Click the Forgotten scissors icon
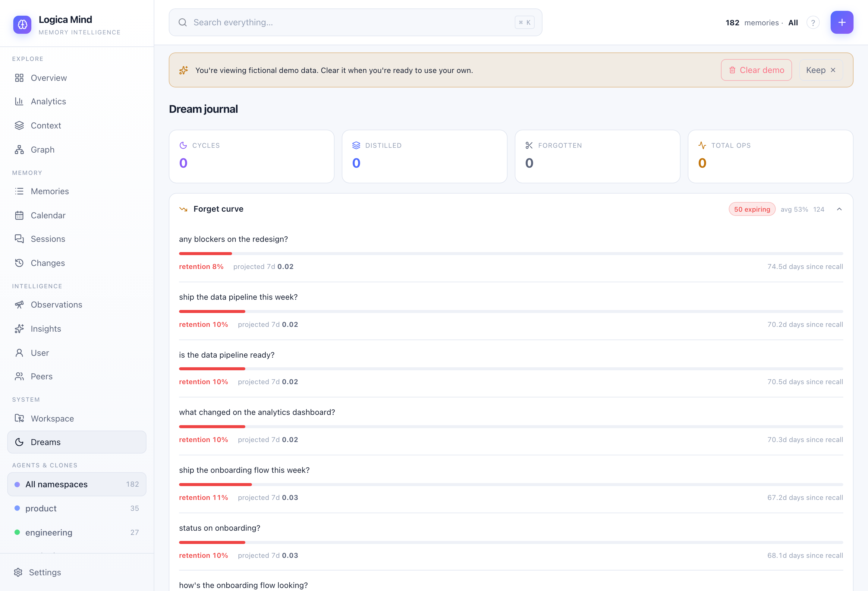 529,145
